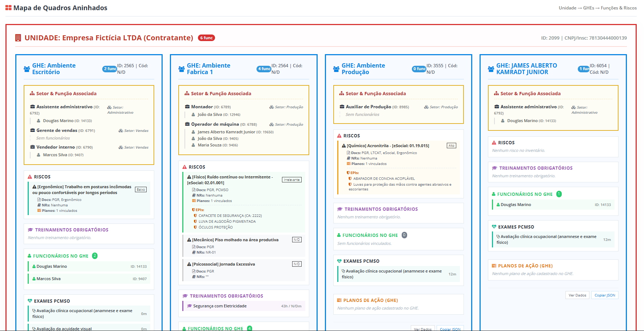
Task: Select the Treinamentos Obrigatórios cap icon in Ambiente Fabrica 1
Action: [x=185, y=296]
